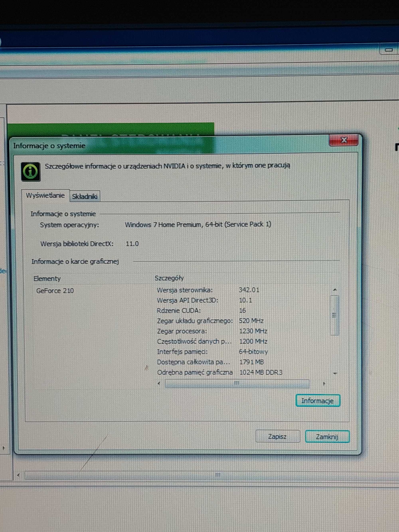Click the details vertical scrollbar thumb

coord(335,315)
